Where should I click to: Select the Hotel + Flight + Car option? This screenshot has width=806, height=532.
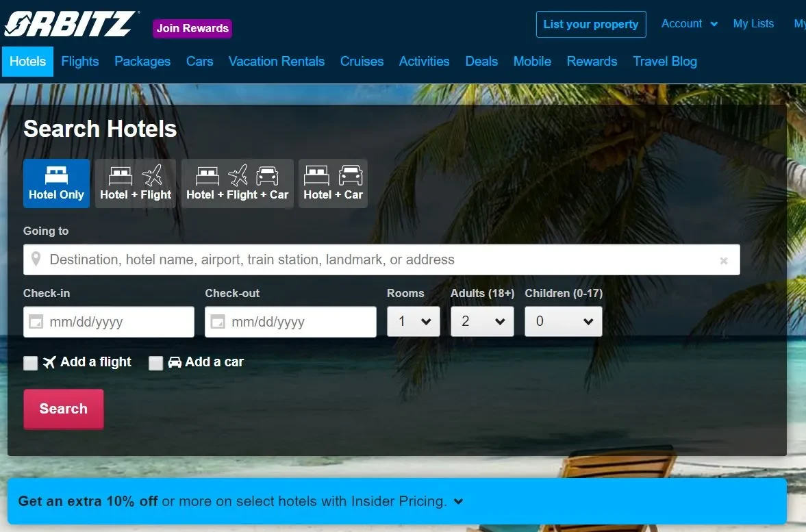point(238,183)
